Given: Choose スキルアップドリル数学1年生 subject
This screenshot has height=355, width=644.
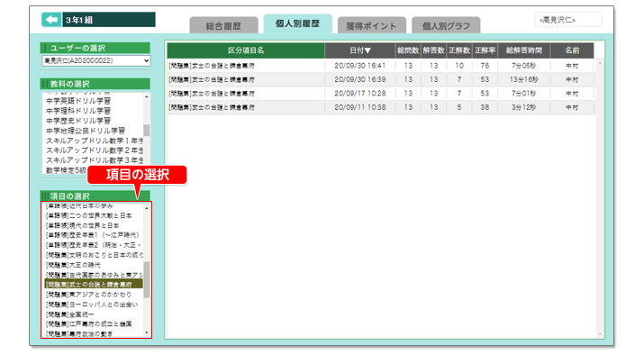Looking at the screenshot, I should point(95,141).
